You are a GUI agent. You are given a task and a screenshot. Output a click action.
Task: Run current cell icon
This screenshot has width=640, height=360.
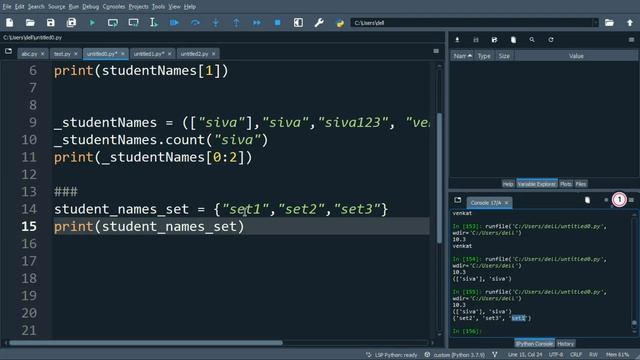(x=113, y=23)
